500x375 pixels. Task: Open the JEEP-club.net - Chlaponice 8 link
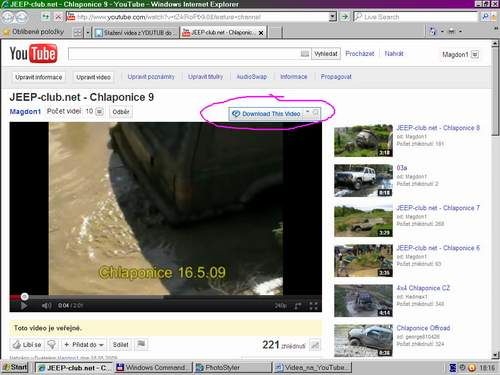click(438, 128)
